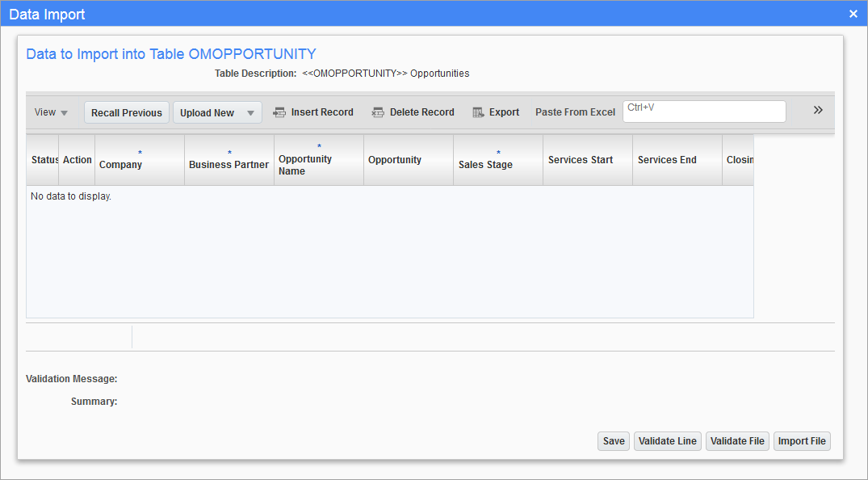Select the Services Start column header
Viewport: 868px width, 480px height.
587,160
